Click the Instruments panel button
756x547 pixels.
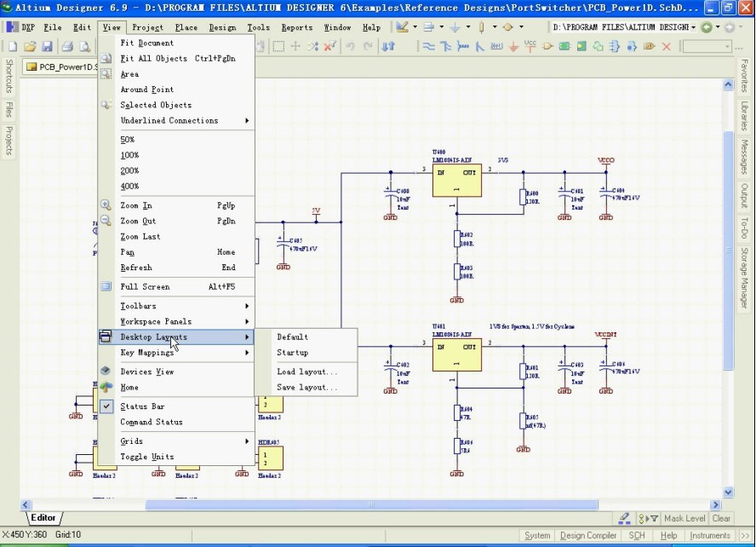click(710, 535)
